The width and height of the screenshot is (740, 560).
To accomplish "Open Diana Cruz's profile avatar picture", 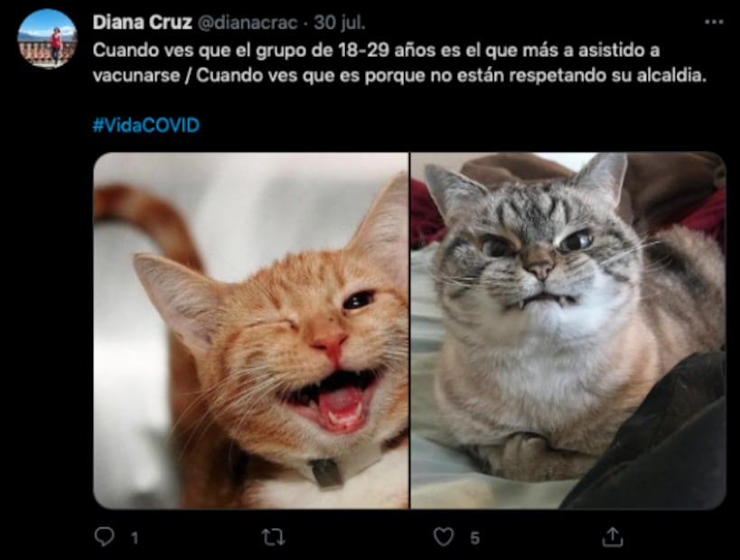I will pyautogui.click(x=47, y=39).
